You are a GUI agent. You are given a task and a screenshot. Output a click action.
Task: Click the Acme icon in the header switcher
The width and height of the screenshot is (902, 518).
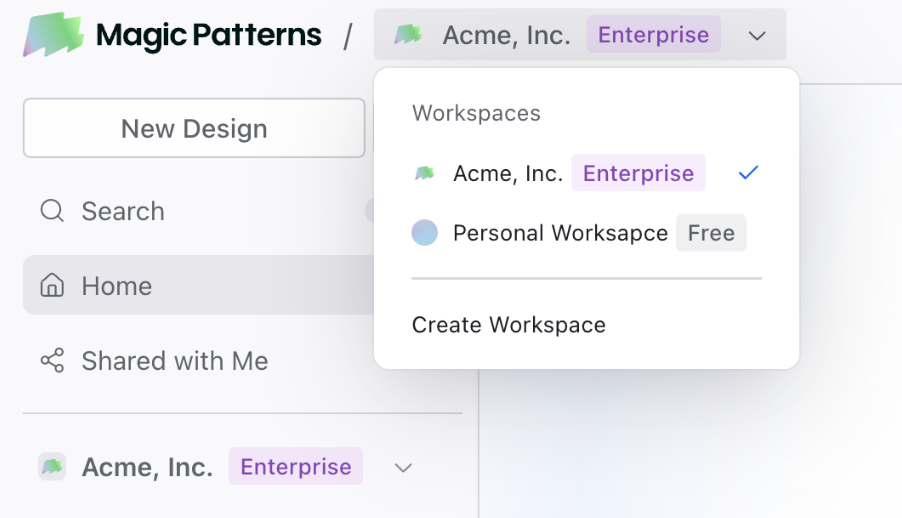[408, 35]
